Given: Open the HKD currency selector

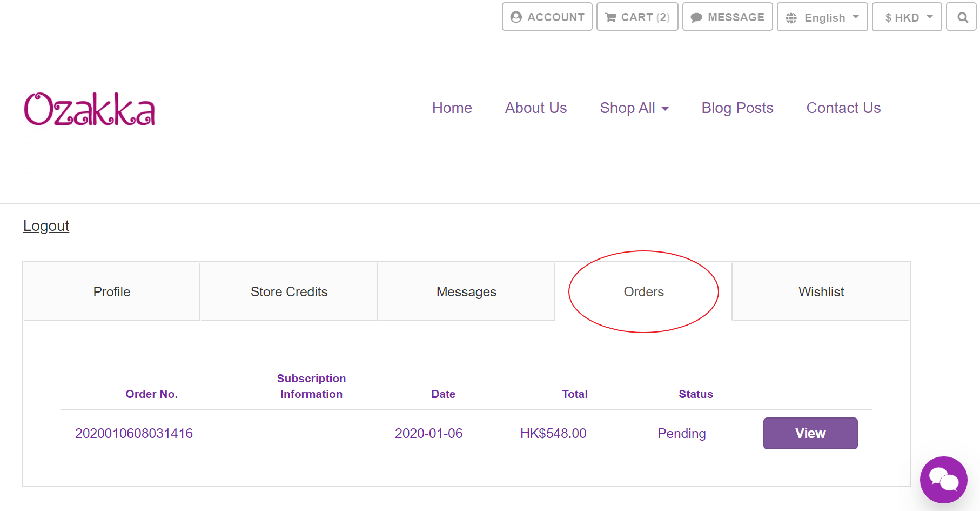Looking at the screenshot, I should pyautogui.click(x=907, y=17).
